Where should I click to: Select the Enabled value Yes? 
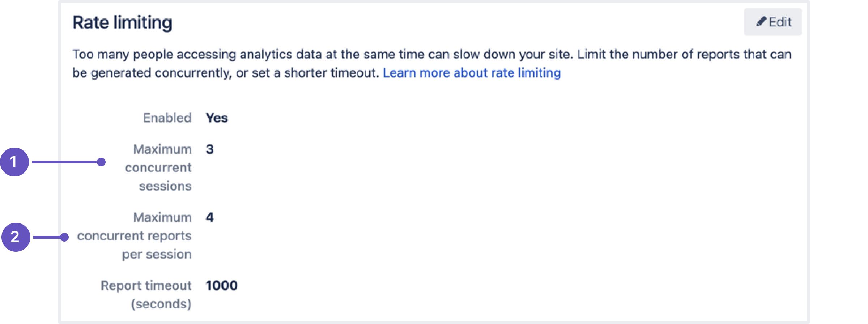point(217,118)
